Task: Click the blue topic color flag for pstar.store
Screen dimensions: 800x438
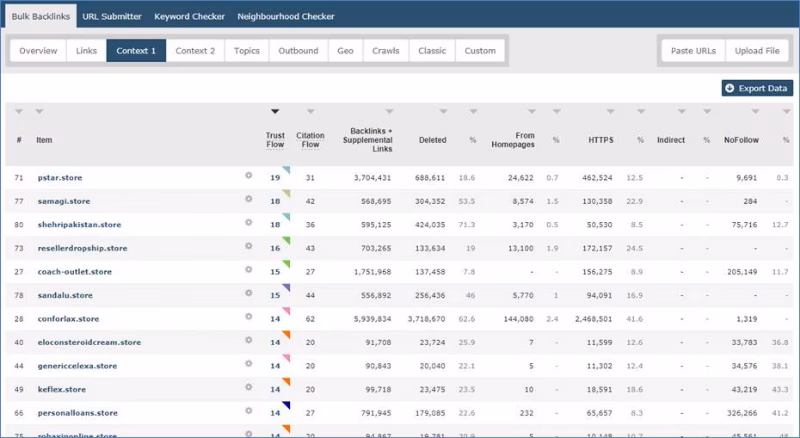Action: point(286,171)
